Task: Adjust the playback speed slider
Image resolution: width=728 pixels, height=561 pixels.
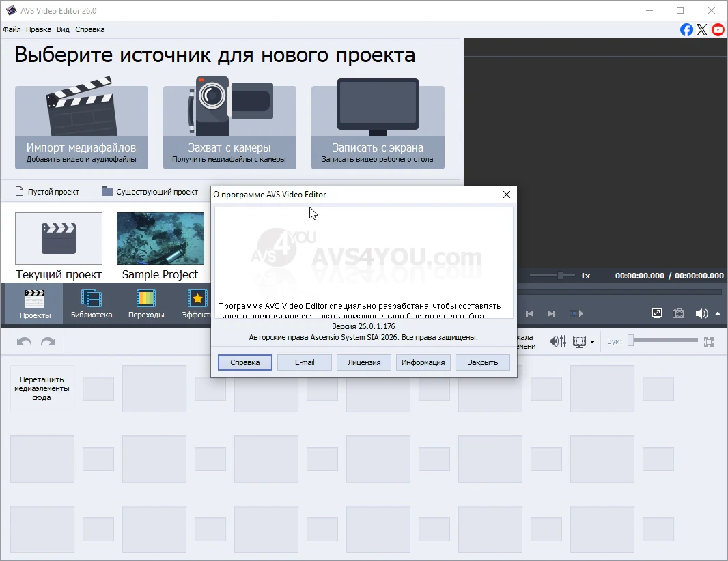Action: (552, 276)
